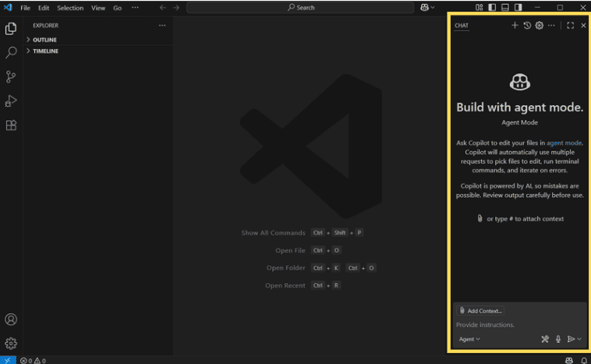
Task: Open the File menu
Action: coord(25,8)
